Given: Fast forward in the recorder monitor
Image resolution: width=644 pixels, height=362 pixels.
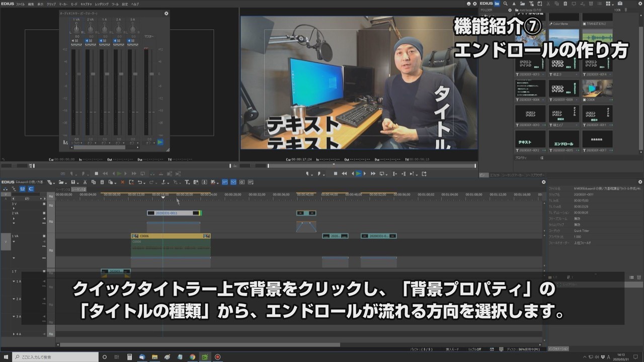Looking at the screenshot, I should [x=373, y=173].
